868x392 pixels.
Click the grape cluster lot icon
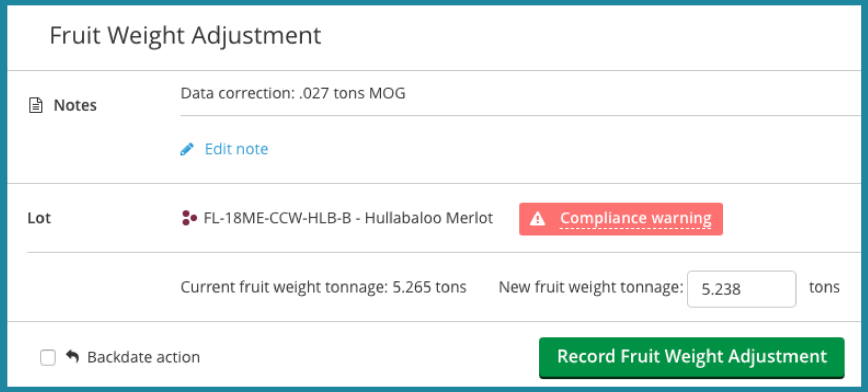click(x=189, y=218)
